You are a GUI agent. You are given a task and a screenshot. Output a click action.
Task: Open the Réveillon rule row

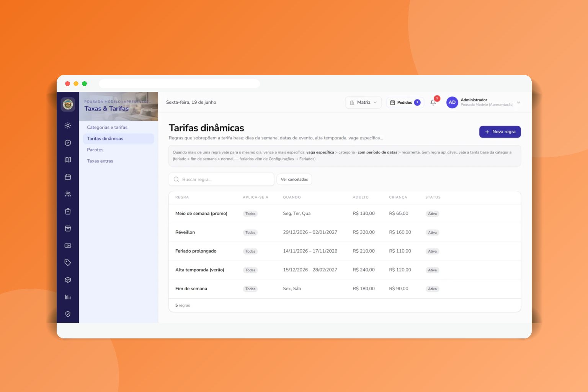[x=345, y=232]
